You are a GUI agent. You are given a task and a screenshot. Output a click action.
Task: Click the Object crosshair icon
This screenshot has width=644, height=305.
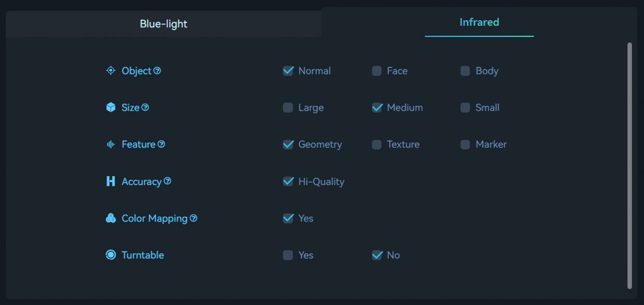[x=111, y=70]
